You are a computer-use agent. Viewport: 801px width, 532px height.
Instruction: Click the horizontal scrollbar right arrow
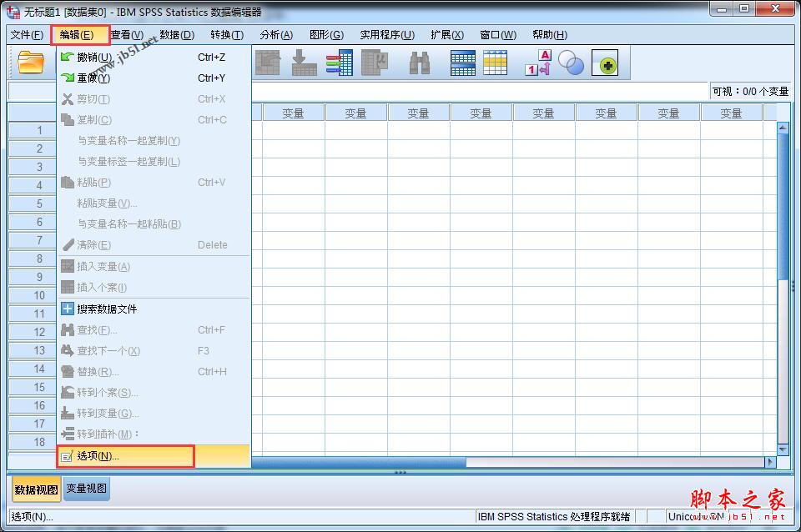point(770,462)
